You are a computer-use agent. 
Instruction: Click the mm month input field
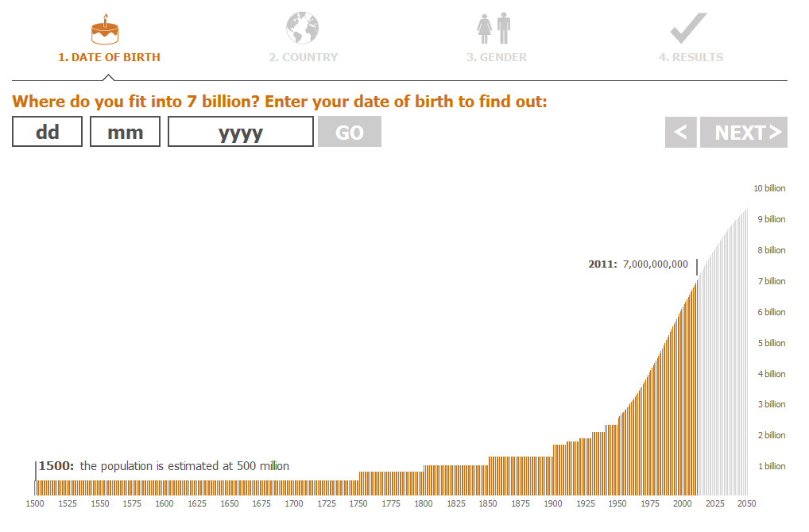(x=125, y=132)
